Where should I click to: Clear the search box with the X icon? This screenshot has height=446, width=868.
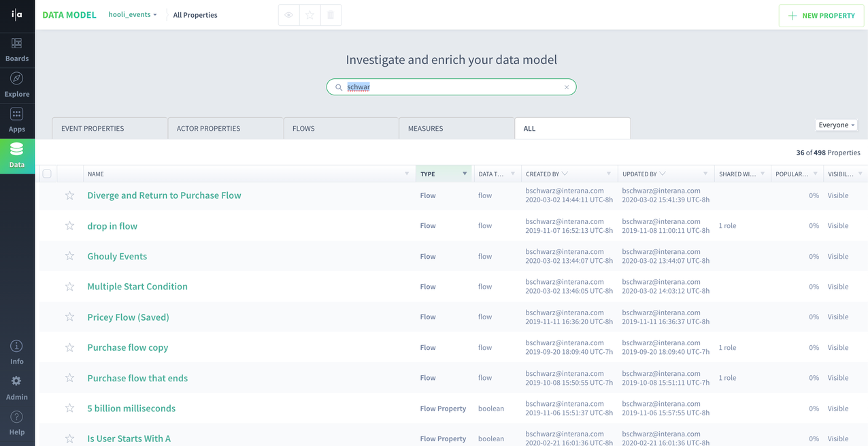click(567, 87)
